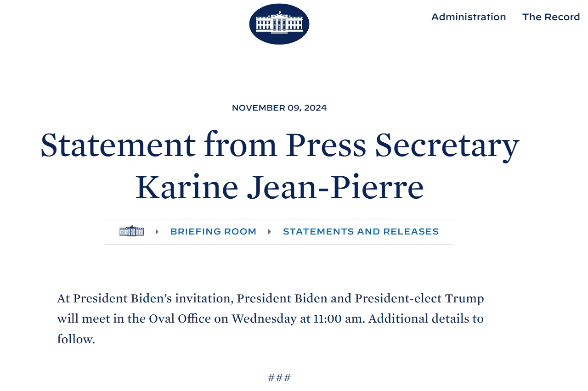Click the arrow before Briefing Room breadcrumb
This screenshot has width=588, height=391.
click(x=157, y=232)
